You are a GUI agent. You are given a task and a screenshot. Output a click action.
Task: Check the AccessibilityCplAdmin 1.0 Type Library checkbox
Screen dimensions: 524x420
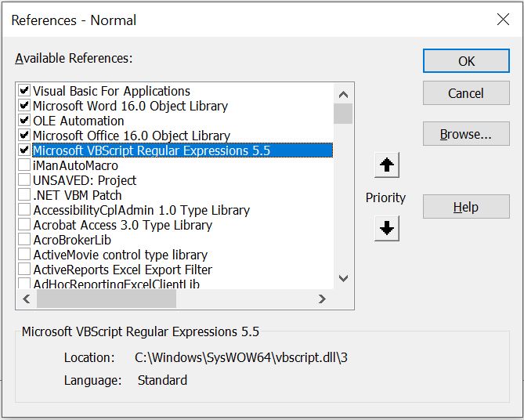[24, 210]
